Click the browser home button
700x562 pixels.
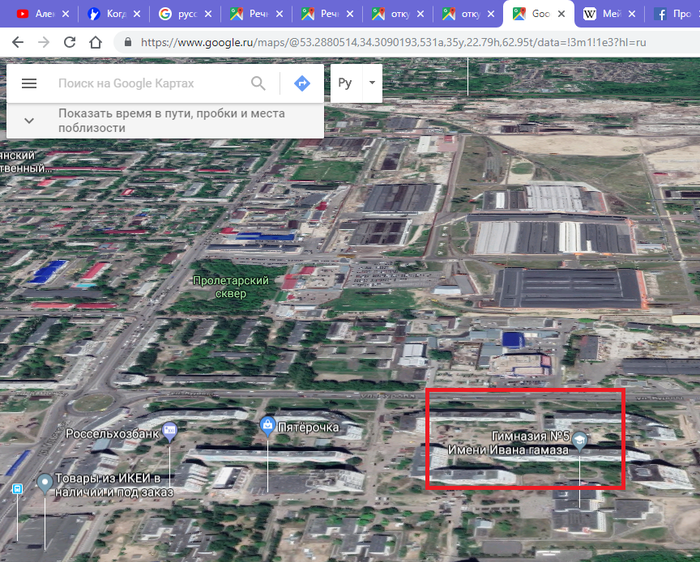tap(95, 42)
